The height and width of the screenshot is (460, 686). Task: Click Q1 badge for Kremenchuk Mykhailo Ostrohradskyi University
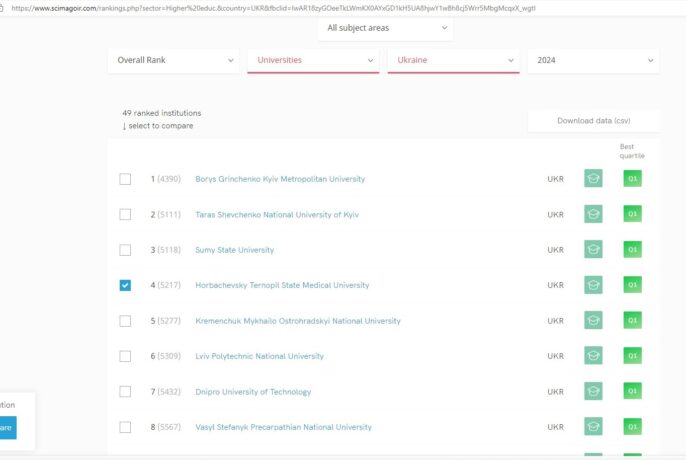tap(632, 321)
